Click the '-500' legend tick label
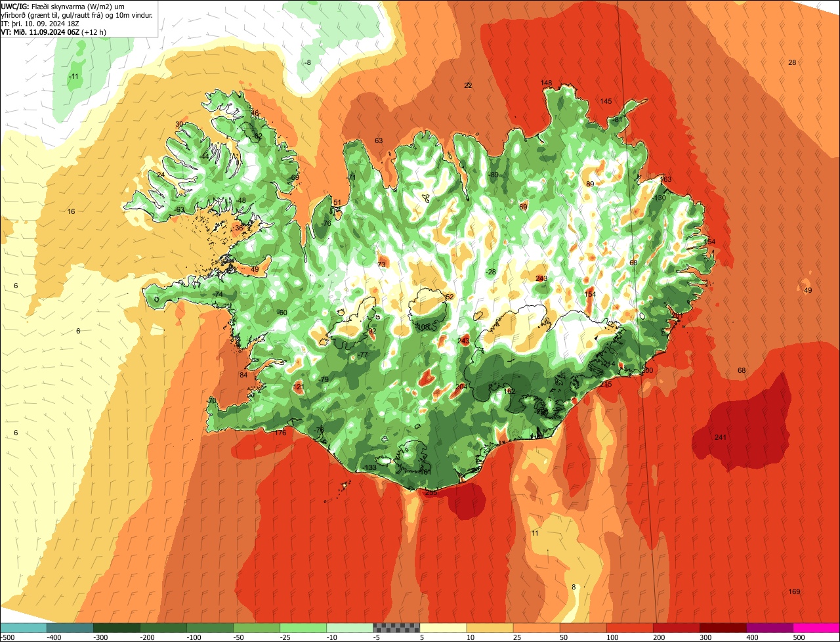 click(x=7, y=637)
